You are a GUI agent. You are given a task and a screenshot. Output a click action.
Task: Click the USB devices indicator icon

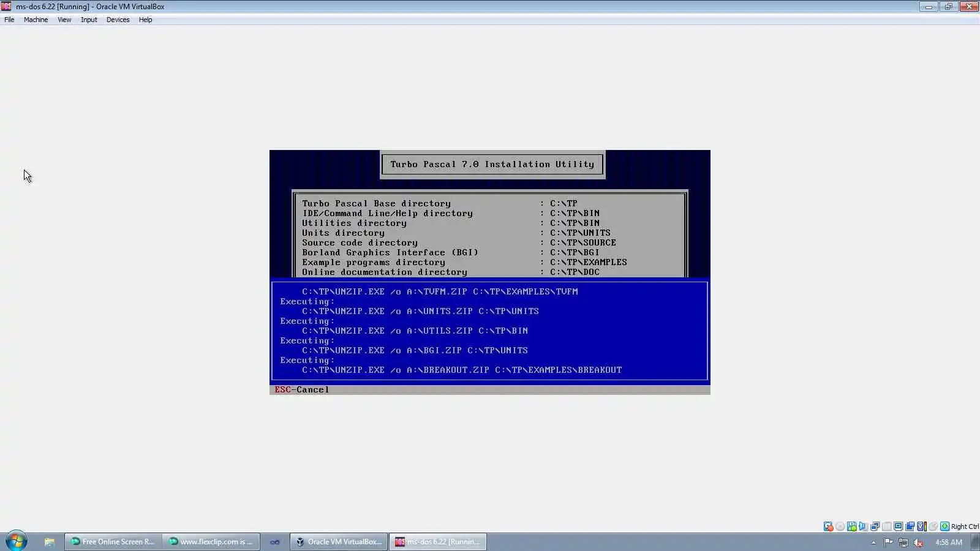click(886, 527)
